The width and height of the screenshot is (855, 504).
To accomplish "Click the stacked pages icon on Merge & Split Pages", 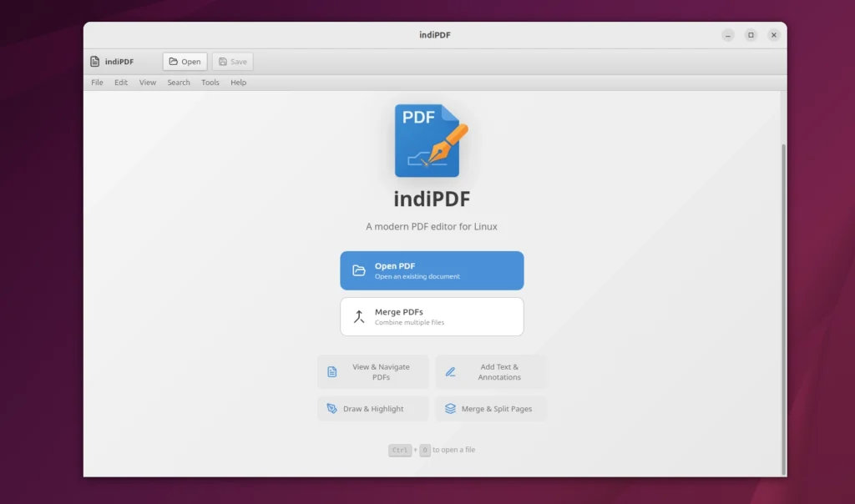I will 449,408.
